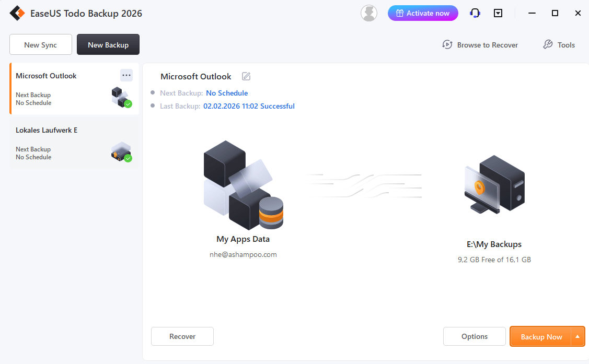Image resolution: width=589 pixels, height=364 pixels.
Task: Expand the Backup Now split-button arrow
Action: 577,336
